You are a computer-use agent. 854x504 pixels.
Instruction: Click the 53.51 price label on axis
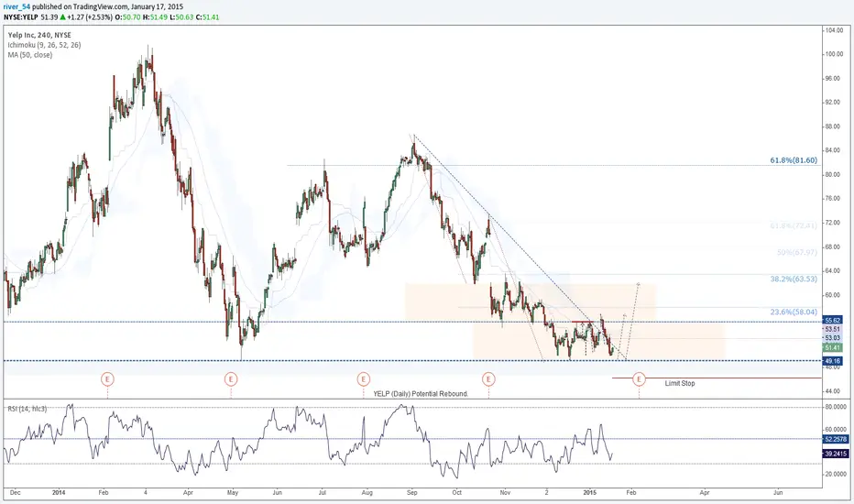pos(833,329)
